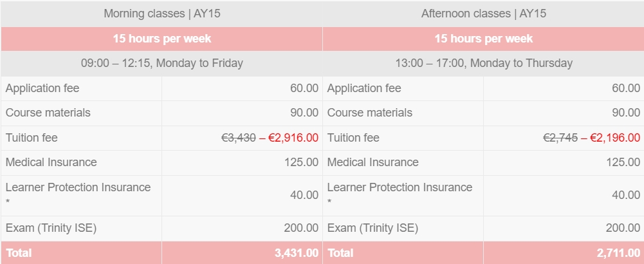Select morning 15 hours per week banner
Image resolution: width=644 pixels, height=264 pixels.
161,39
